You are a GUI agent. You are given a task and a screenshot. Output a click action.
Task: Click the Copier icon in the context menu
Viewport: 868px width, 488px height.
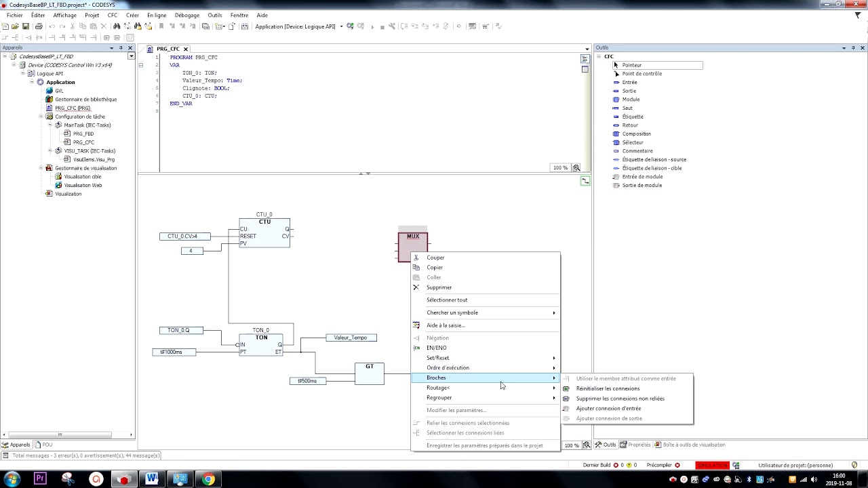416,268
